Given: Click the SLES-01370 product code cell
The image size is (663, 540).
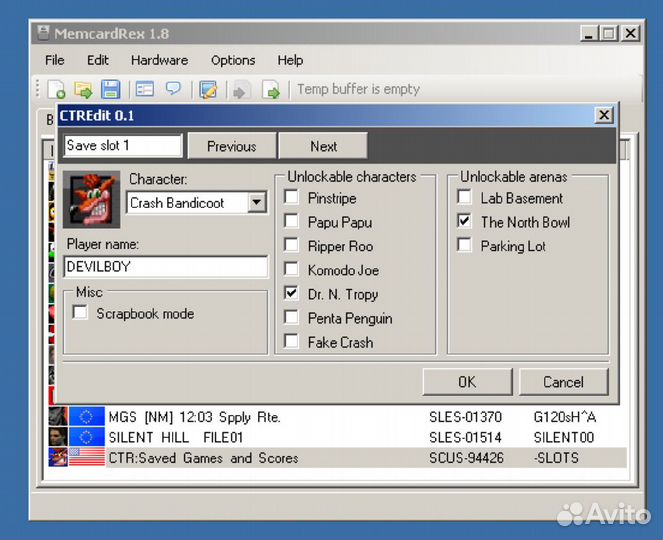Looking at the screenshot, I should (465, 417).
